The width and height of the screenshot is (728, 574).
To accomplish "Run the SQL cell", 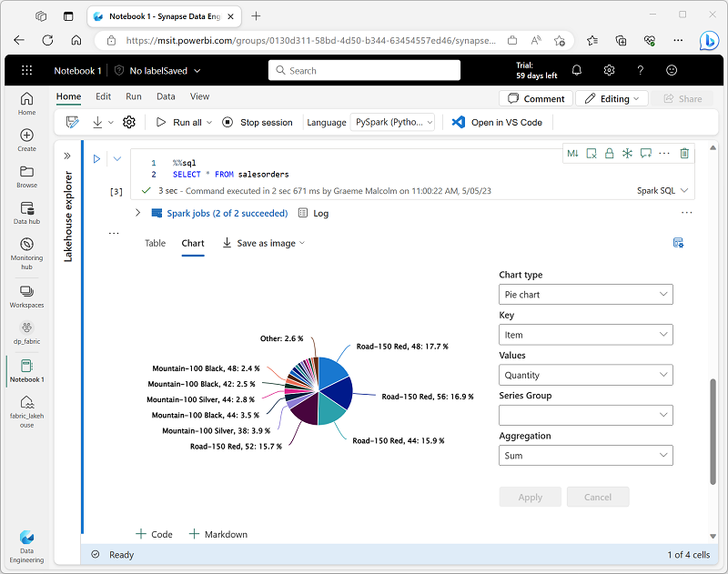I will (x=96, y=157).
